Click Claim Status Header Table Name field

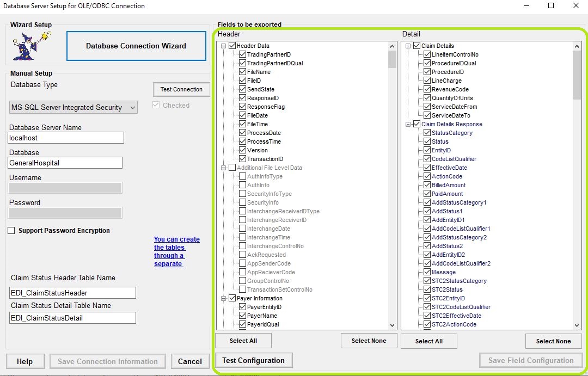72,293
